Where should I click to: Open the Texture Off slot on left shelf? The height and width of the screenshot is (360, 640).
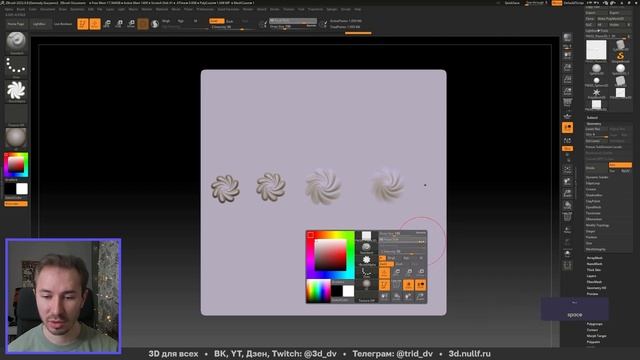16,115
